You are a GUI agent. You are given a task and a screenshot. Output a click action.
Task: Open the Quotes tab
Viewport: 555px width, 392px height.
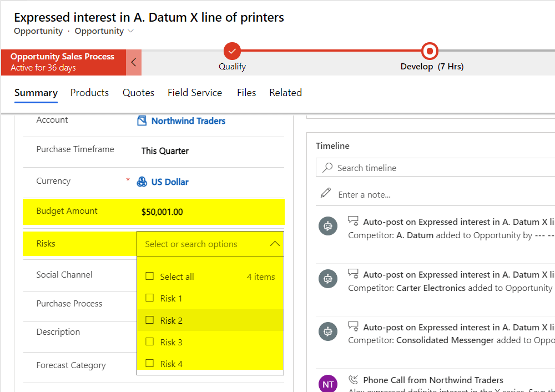(138, 93)
